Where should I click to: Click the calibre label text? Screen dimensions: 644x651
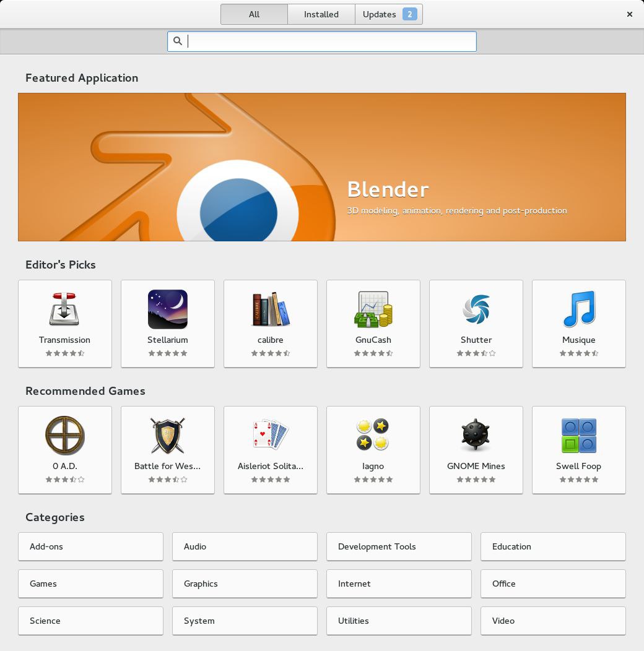[271, 340]
